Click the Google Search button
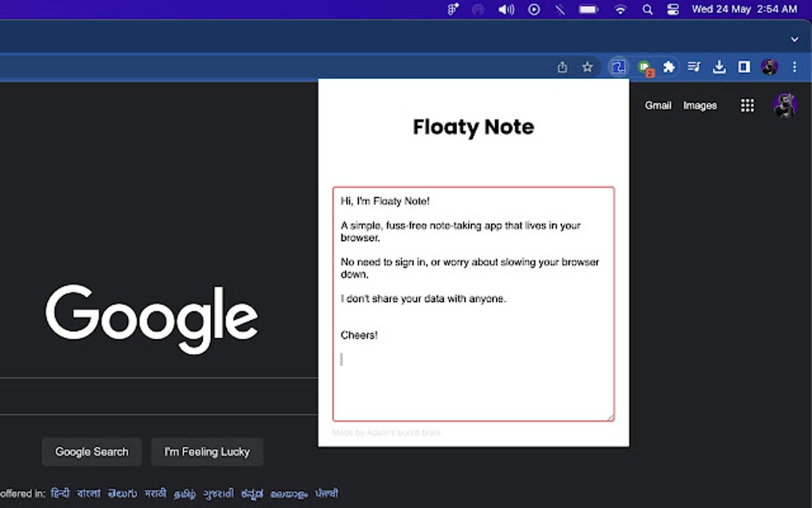The image size is (812, 508). coord(92,451)
